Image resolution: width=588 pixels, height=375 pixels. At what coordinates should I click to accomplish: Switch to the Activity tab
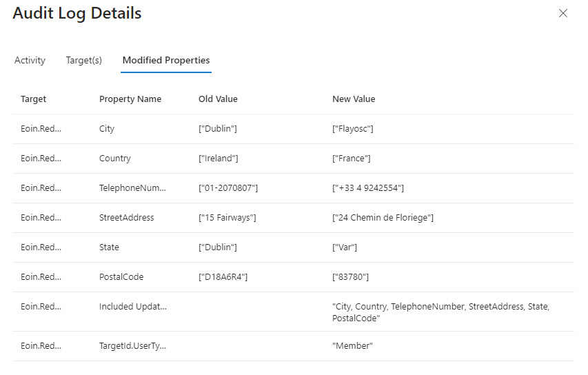click(x=30, y=60)
